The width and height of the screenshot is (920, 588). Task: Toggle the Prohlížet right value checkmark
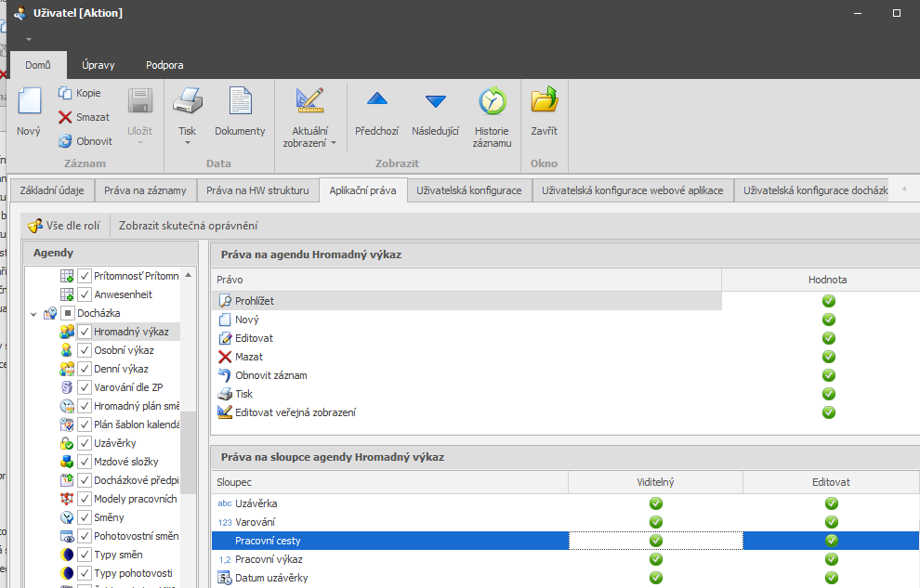829,301
